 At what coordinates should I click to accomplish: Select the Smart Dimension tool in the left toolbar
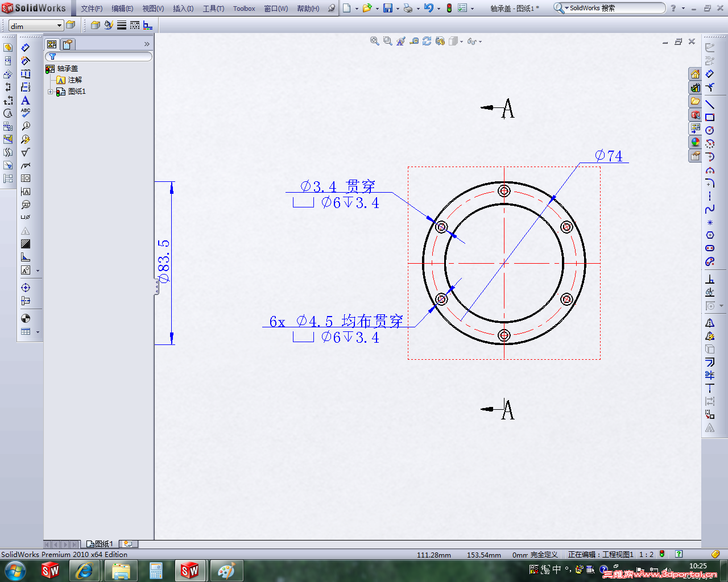click(26, 48)
